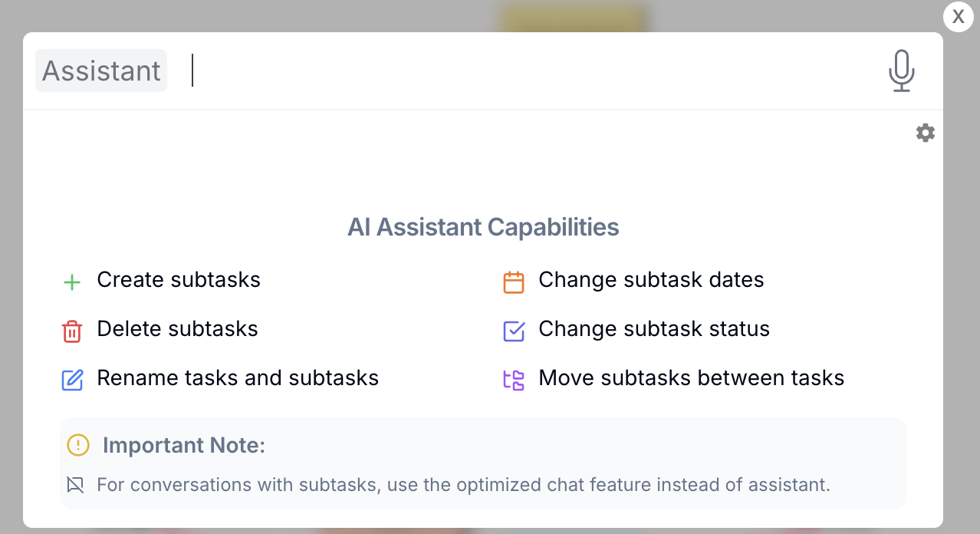Viewport: 980px width, 534px height.
Task: Click "Rename tasks and subtasks" label
Action: 238,378
